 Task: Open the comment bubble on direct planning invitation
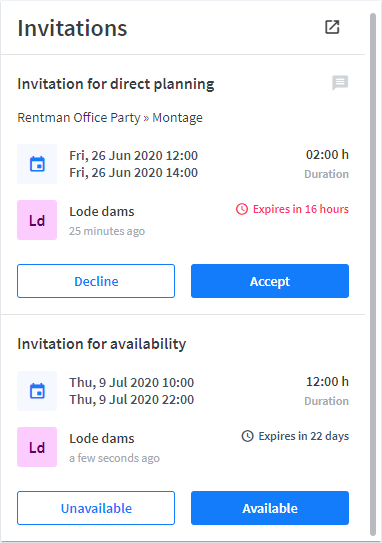point(340,83)
